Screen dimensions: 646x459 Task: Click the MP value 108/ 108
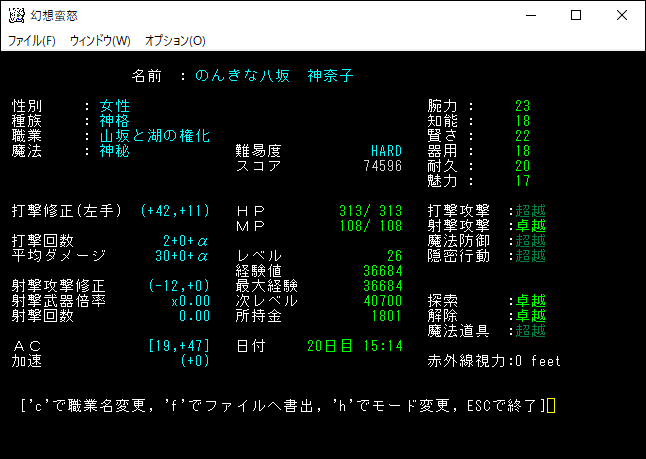(370, 226)
